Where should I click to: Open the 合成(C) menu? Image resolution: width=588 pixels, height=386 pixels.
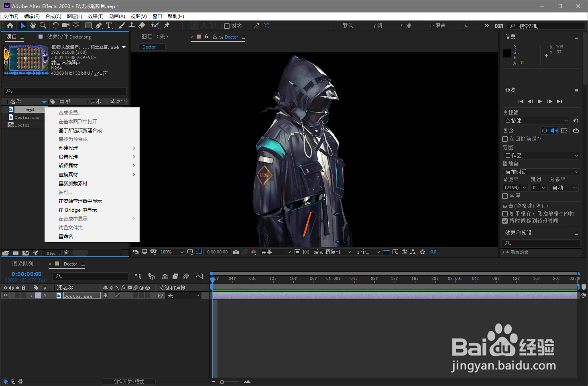53,16
